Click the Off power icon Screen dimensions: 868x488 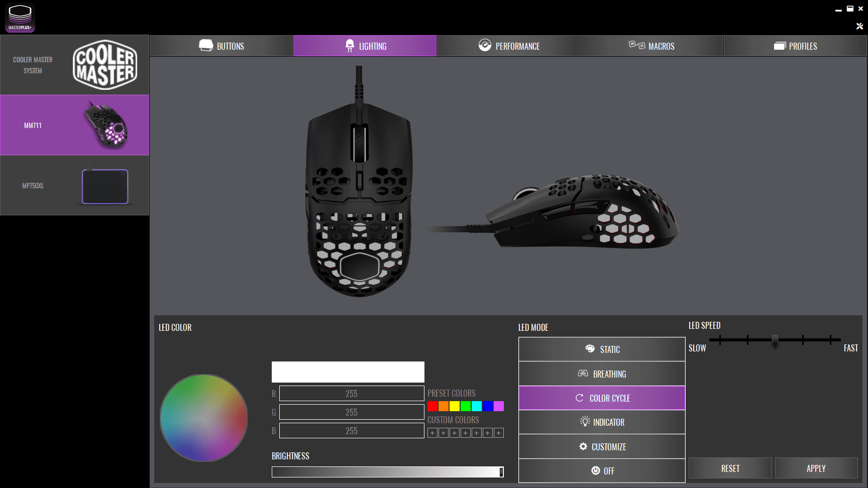coord(596,470)
